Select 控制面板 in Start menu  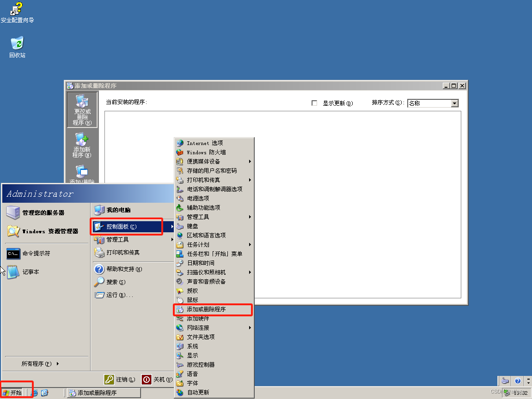click(x=133, y=226)
